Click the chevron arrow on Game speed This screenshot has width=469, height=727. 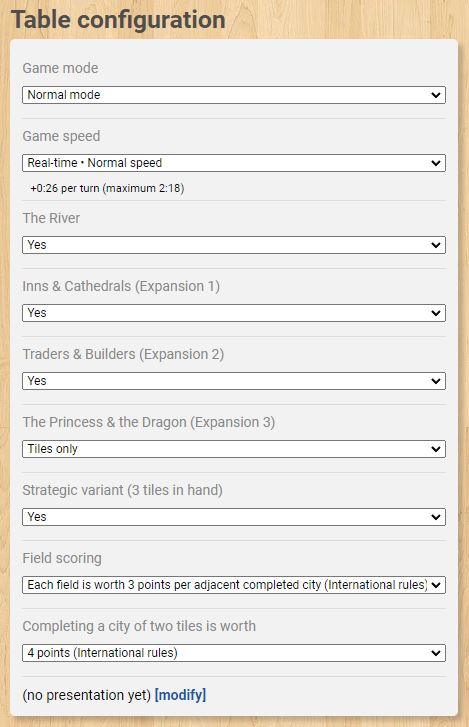(436, 163)
